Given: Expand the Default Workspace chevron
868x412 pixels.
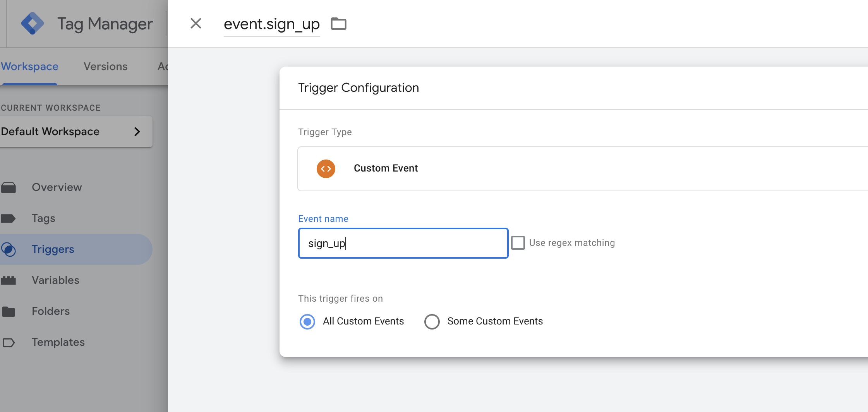Looking at the screenshot, I should click(x=137, y=132).
